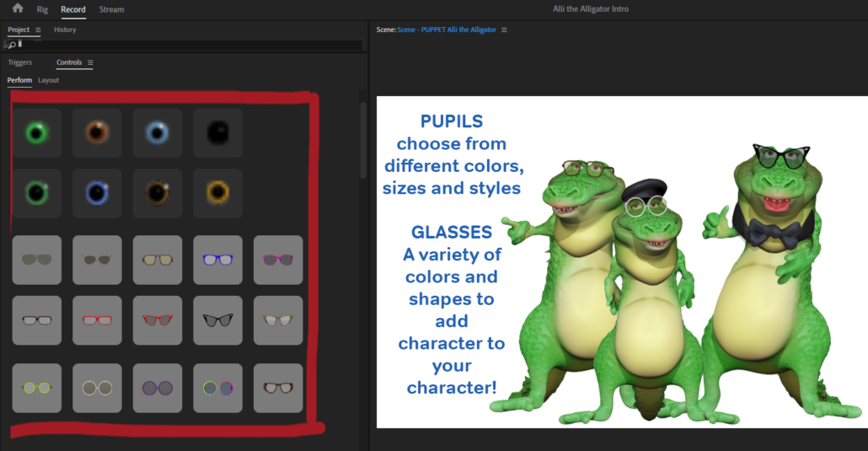Click the Controls panel vertical scrollbar
This screenshot has width=868, height=451.
(363, 140)
